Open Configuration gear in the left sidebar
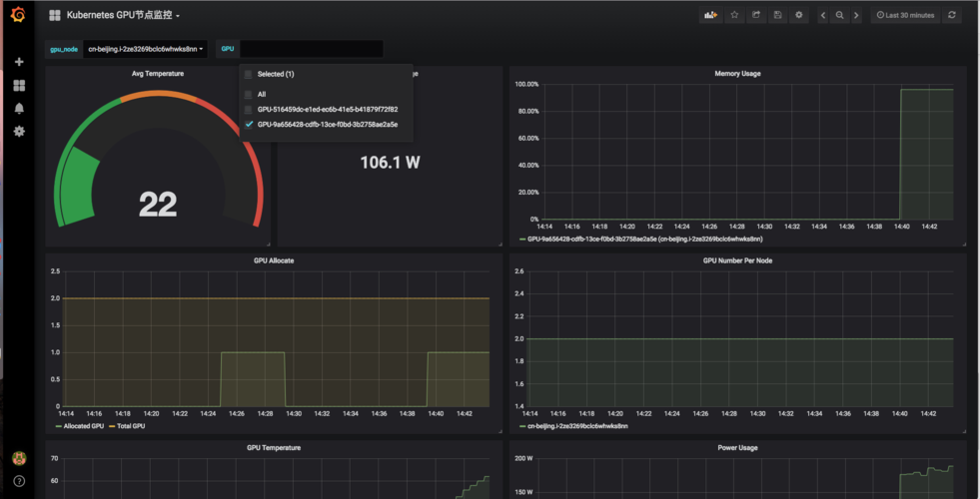Viewport: 980px width, 499px height. (x=19, y=132)
